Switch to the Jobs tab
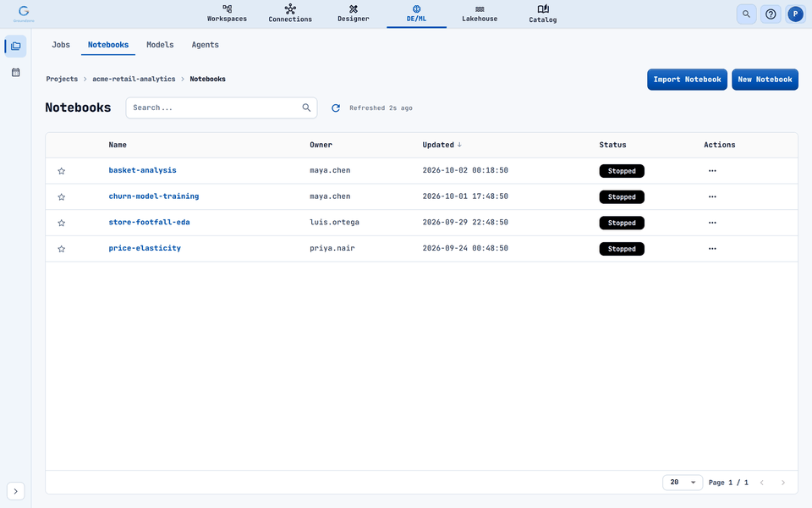This screenshot has width=812, height=508. click(61, 45)
